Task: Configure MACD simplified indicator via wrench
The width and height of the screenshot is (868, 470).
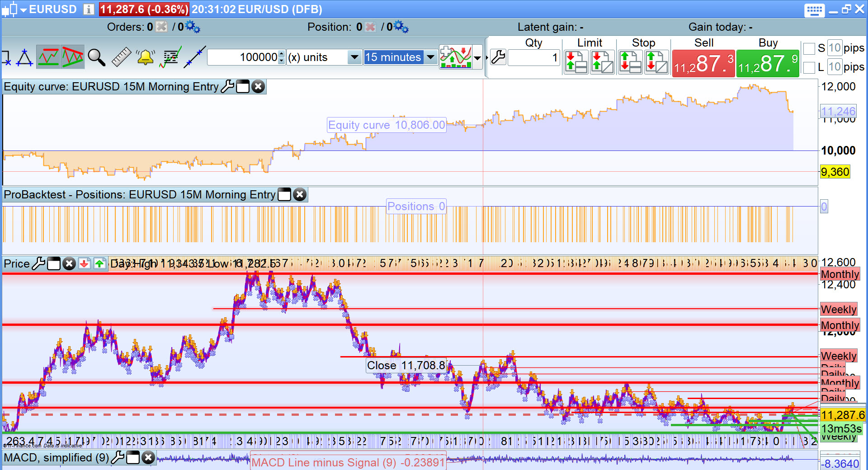Action: [x=118, y=457]
